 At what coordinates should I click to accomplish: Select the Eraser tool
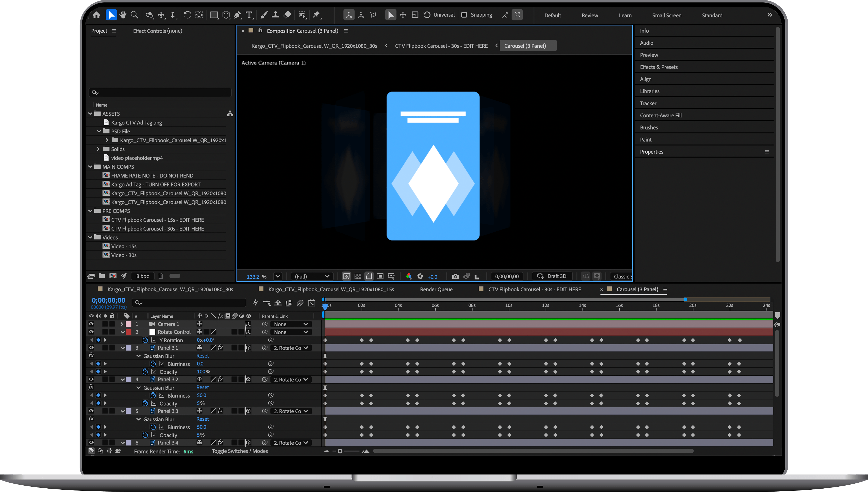pyautogui.click(x=287, y=15)
